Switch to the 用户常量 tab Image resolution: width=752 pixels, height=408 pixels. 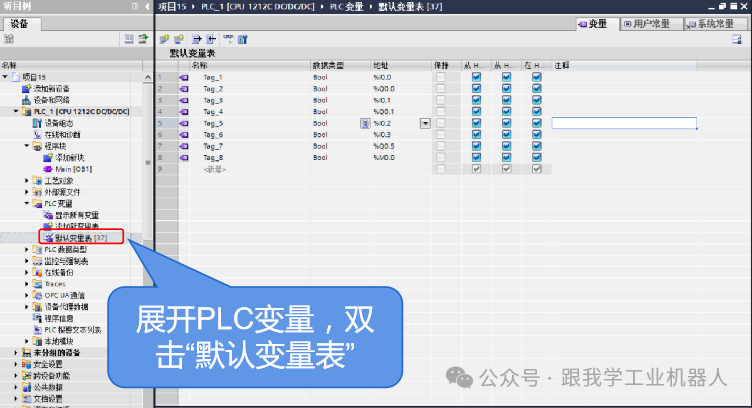(651, 23)
